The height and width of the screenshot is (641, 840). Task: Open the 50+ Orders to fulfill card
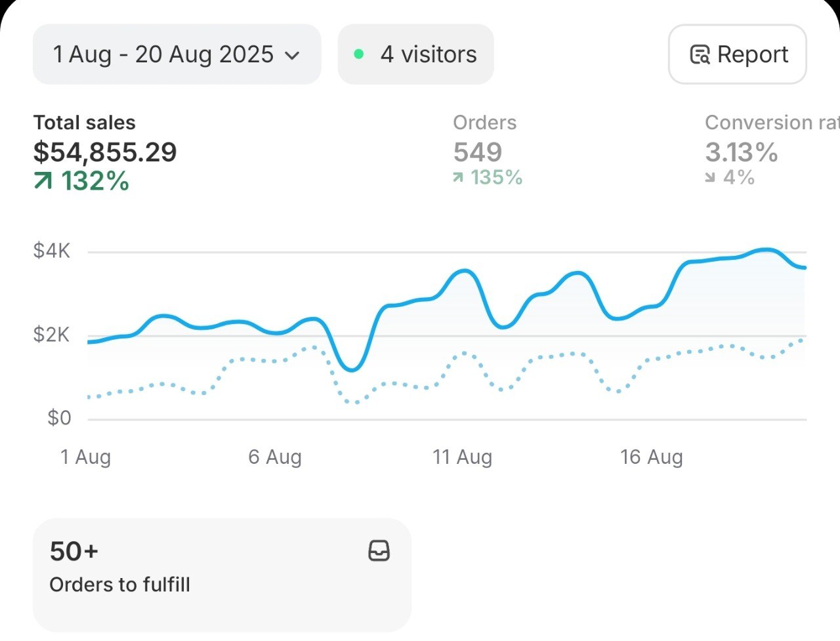(x=222, y=574)
